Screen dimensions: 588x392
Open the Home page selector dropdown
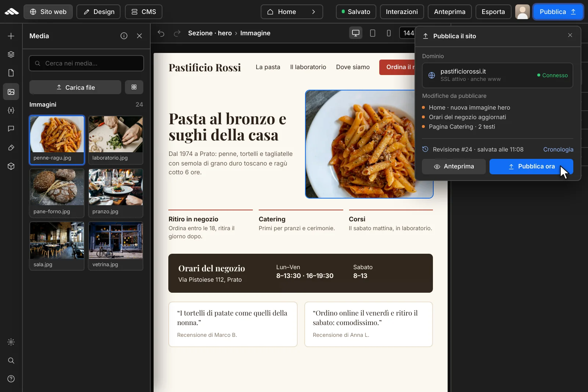tap(292, 12)
